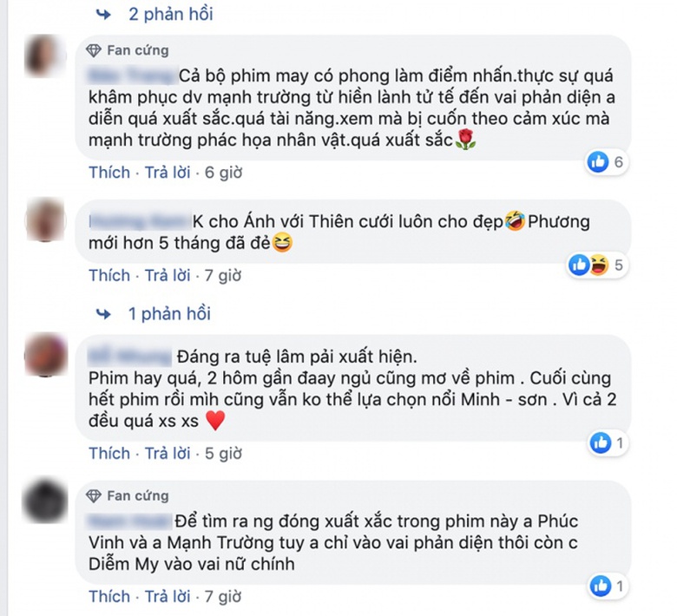Like the comment praising mạnh trường's acting
The width and height of the screenshot is (677, 616).
[x=109, y=173]
